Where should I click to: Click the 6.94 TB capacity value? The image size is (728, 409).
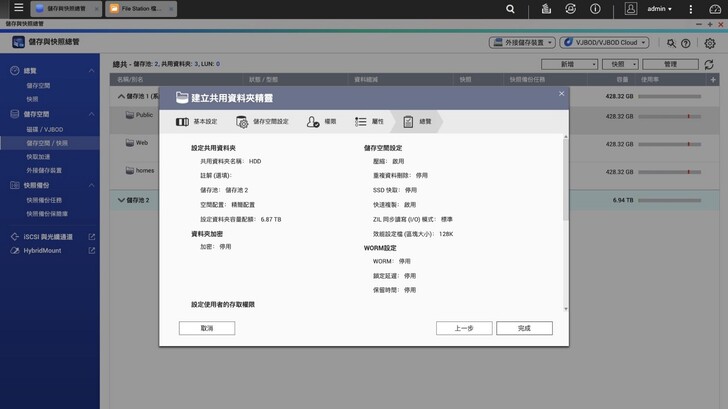click(623, 200)
